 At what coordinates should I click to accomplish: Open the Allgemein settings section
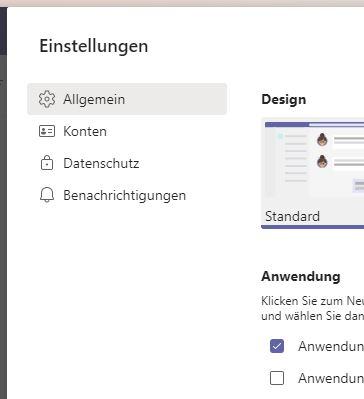coord(127,99)
